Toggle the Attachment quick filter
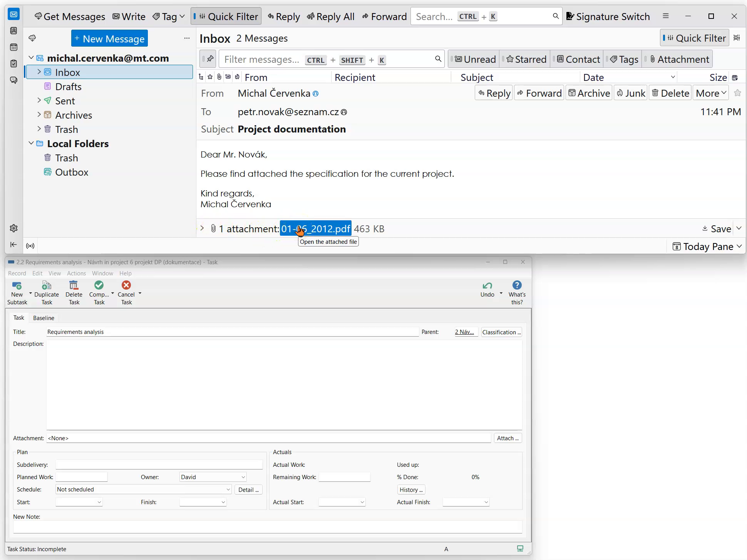This screenshot has height=560, width=747. coord(679,59)
